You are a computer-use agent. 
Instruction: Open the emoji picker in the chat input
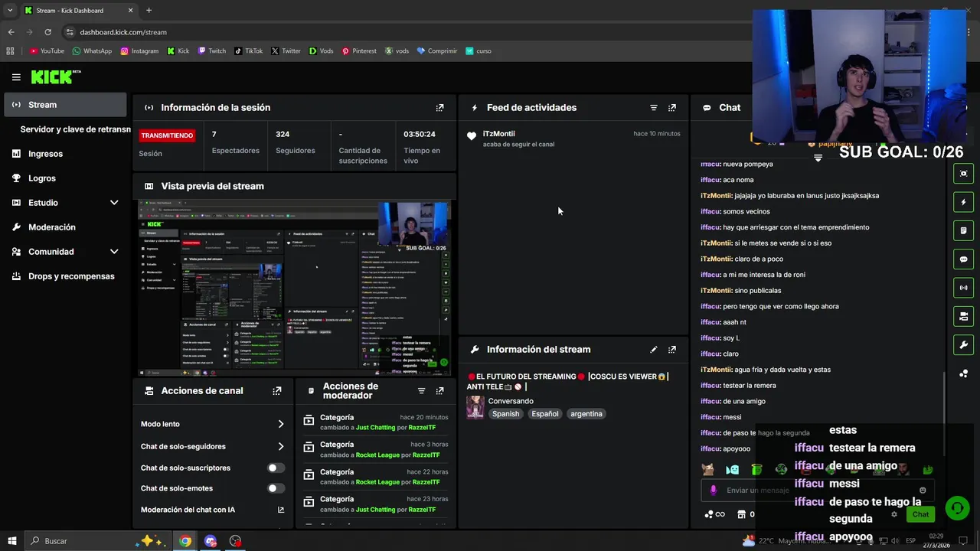pyautogui.click(x=923, y=491)
